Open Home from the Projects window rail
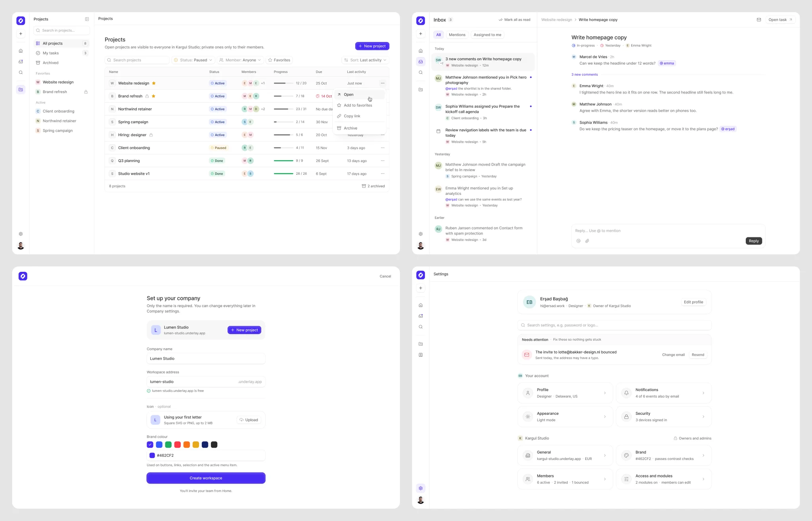Viewport: 812px width, 521px height. point(21,51)
